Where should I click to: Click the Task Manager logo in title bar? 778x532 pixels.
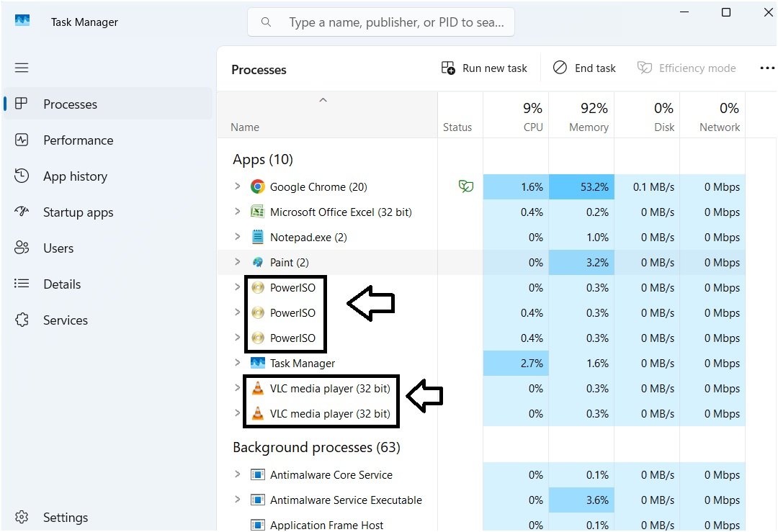pyautogui.click(x=22, y=21)
